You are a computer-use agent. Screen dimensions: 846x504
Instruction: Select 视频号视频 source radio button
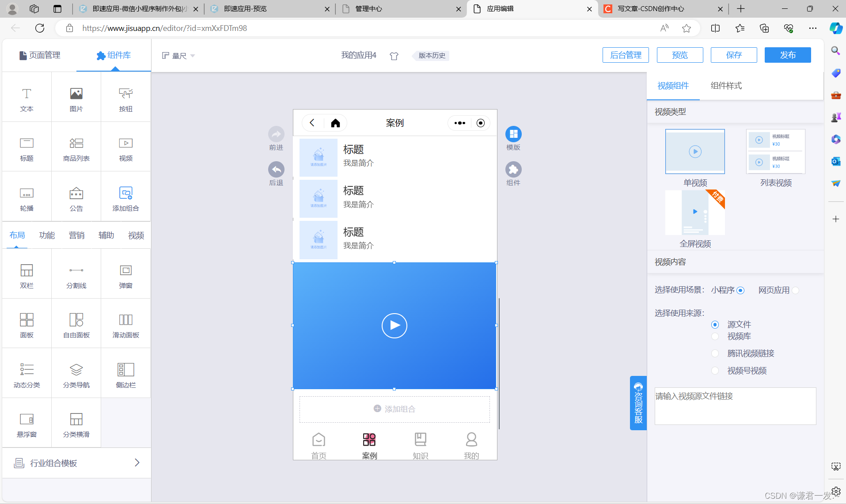click(x=715, y=371)
